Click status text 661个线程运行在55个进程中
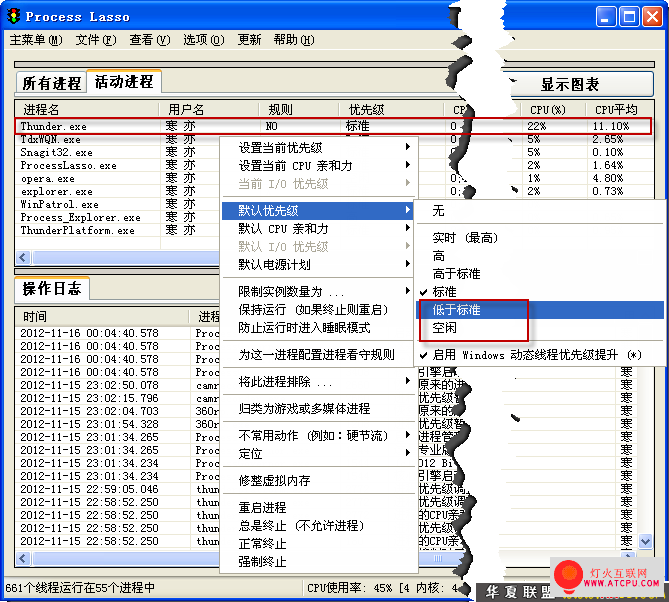 80,588
